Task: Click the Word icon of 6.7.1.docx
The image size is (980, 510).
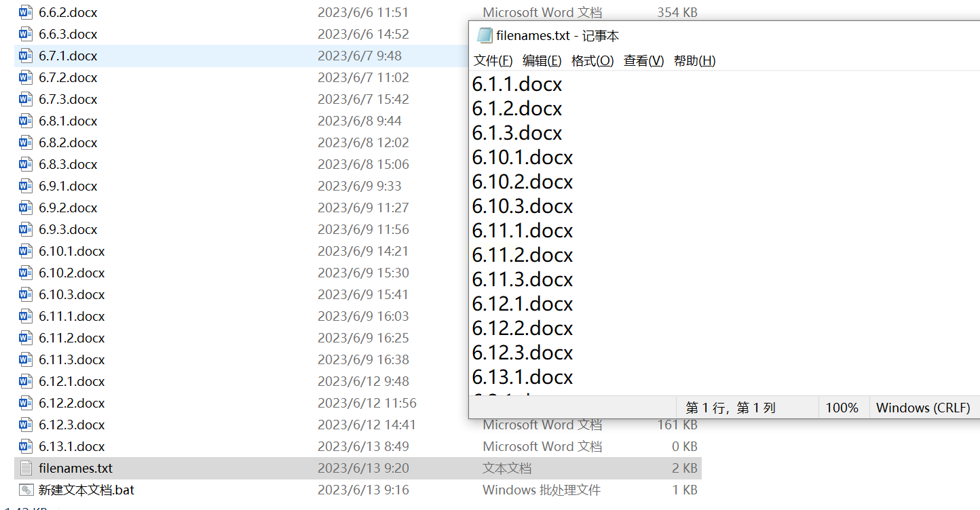Action: (x=26, y=56)
